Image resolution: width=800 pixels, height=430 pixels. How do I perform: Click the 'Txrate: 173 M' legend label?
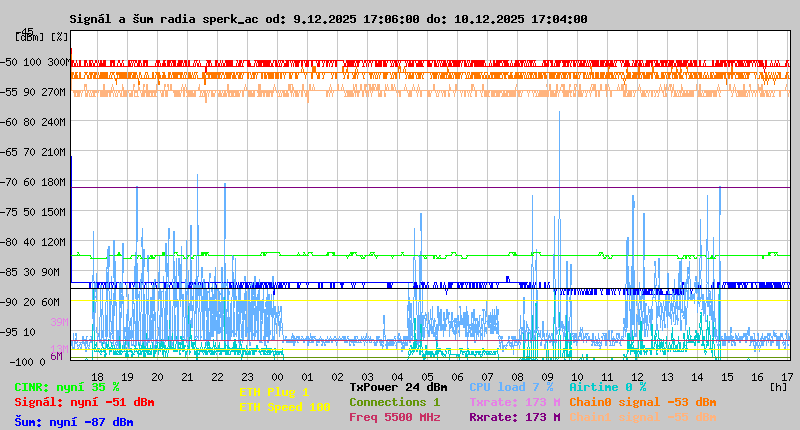[515, 402]
